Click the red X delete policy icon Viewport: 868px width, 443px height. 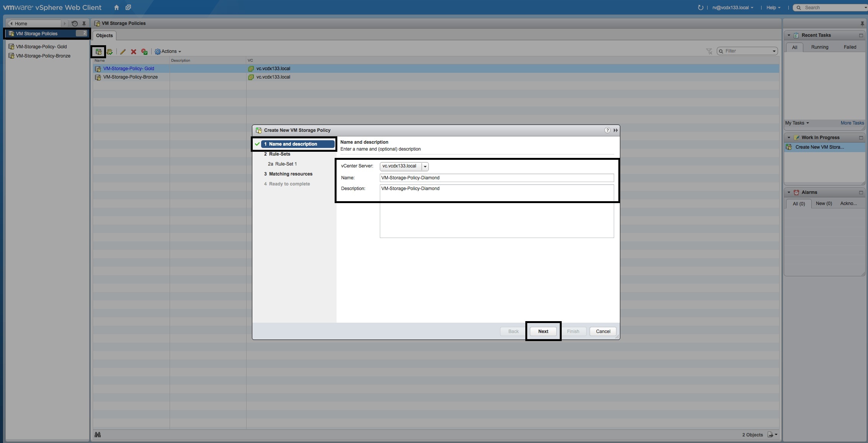tap(134, 52)
